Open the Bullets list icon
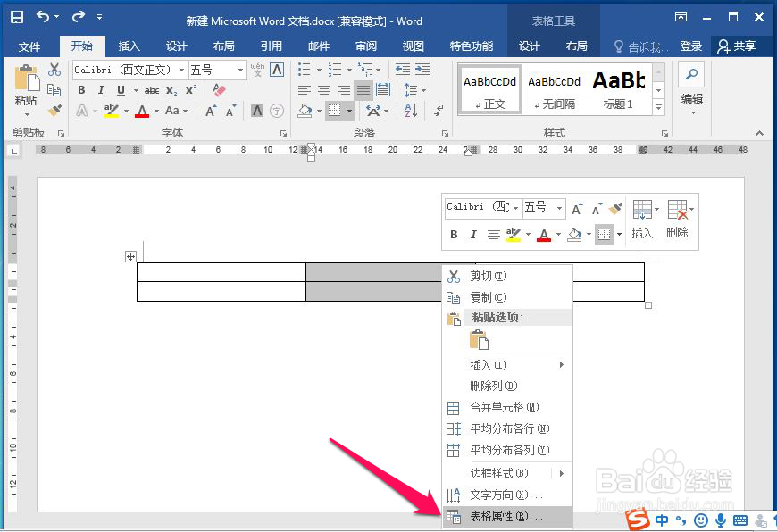The width and height of the screenshot is (777, 532). pyautogui.click(x=304, y=69)
